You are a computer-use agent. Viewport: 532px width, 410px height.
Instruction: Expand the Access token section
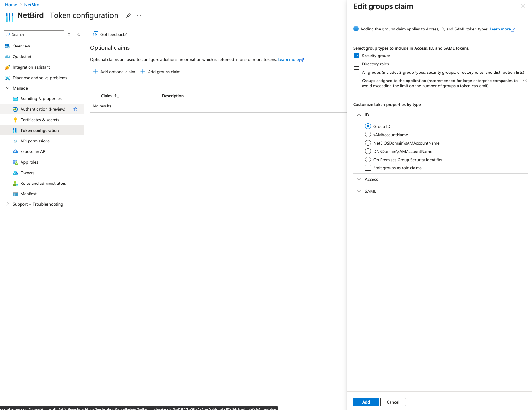(359, 179)
